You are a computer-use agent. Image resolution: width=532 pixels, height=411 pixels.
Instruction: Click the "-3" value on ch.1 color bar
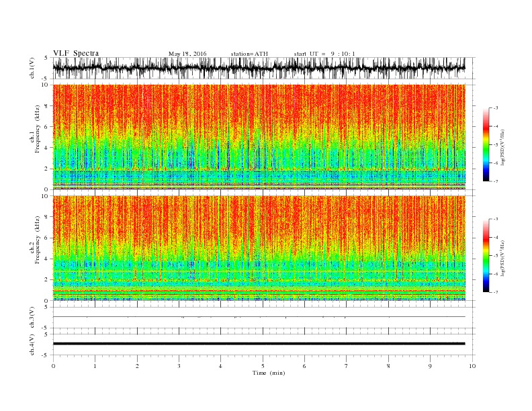[x=496, y=108]
